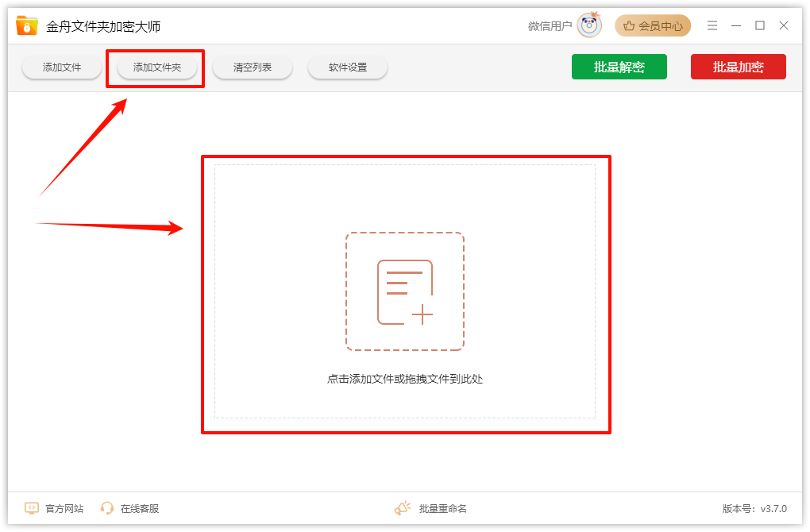
Task: Click the user avatar picture
Action: pyautogui.click(x=589, y=26)
